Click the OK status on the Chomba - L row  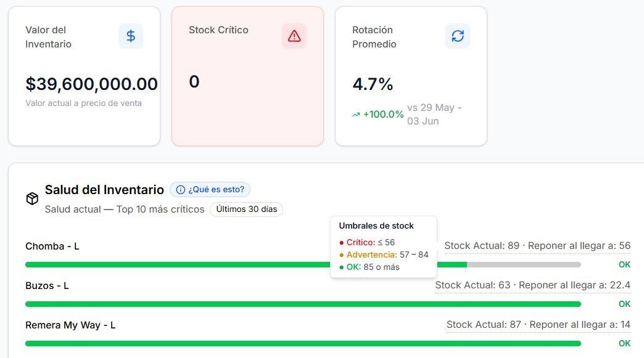[624, 264]
